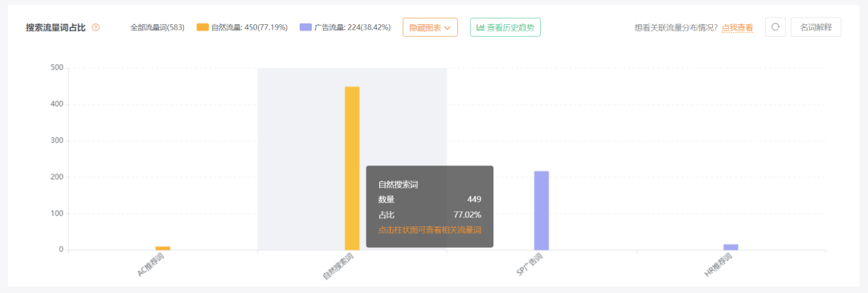The image size is (868, 293).
Task: Click 全部流量词(583) total label
Action: pos(158,27)
